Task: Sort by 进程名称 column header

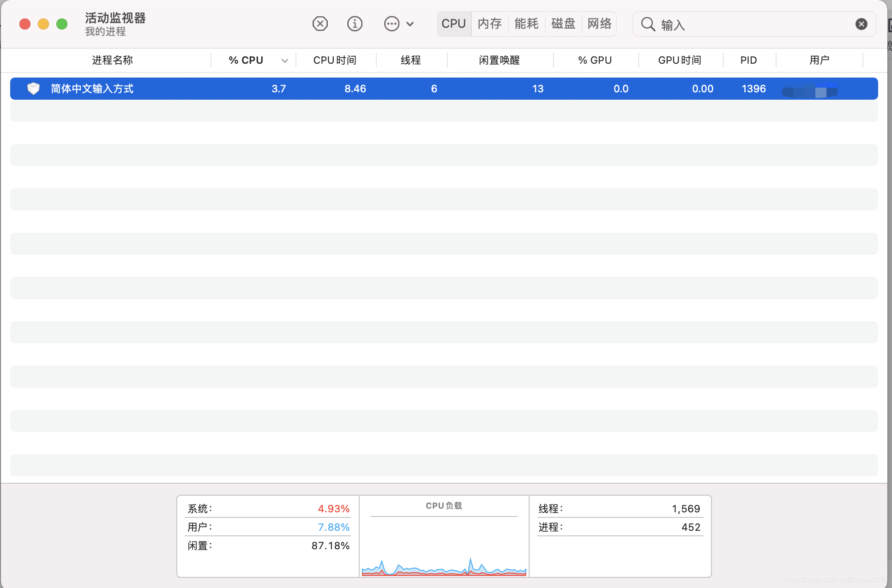Action: [112, 60]
